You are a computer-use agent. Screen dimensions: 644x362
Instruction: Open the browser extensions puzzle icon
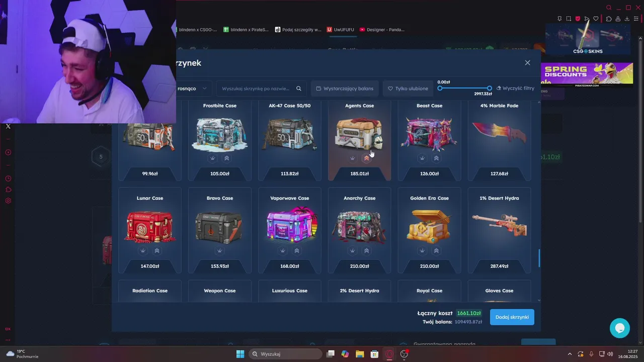pos(608,19)
